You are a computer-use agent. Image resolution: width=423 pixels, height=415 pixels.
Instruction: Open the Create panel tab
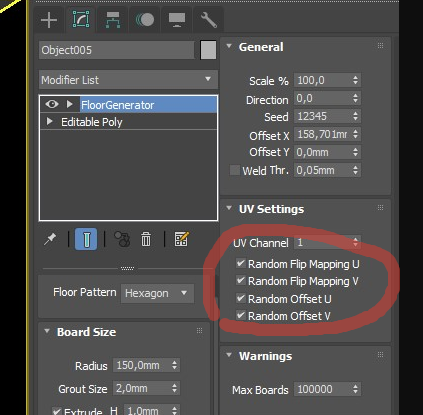pos(49,20)
